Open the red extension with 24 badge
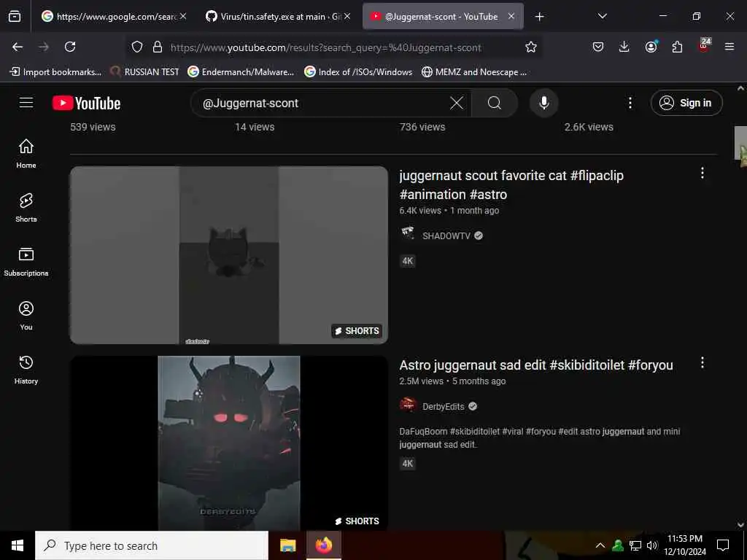 tap(704, 46)
